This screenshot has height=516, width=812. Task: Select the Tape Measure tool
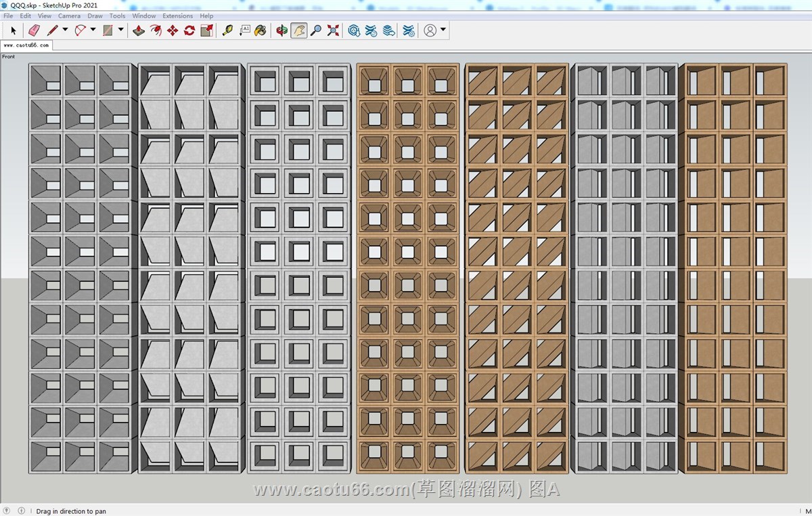[x=227, y=30]
